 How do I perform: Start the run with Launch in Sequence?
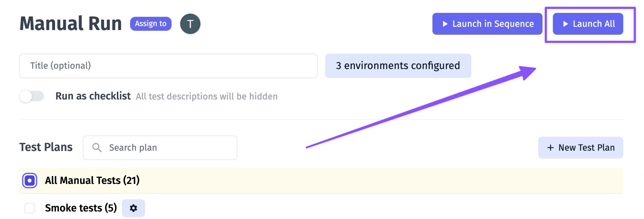tap(487, 24)
